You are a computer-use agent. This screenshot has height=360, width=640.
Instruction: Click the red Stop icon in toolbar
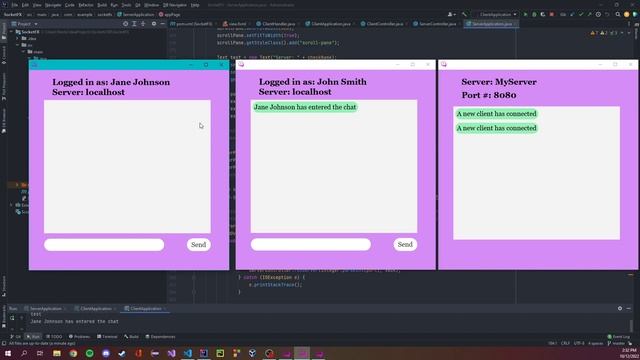(552, 14)
